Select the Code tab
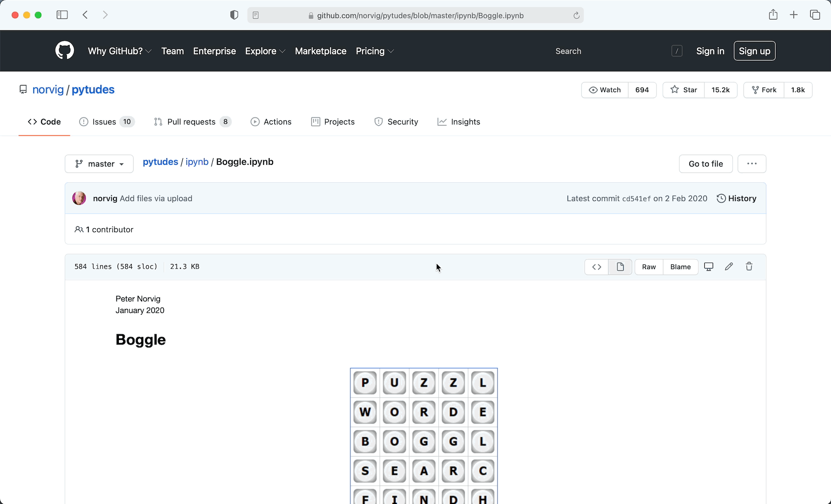831x504 pixels. tap(44, 122)
